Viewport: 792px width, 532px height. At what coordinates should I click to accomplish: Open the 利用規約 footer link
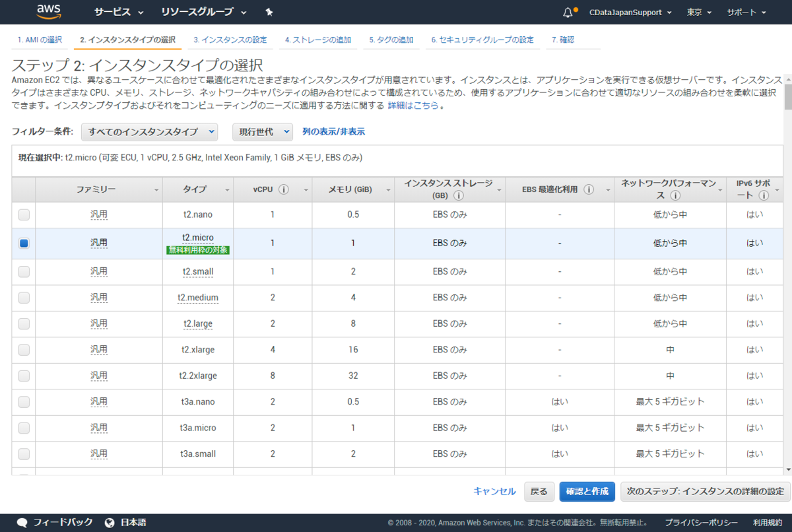pos(768,523)
